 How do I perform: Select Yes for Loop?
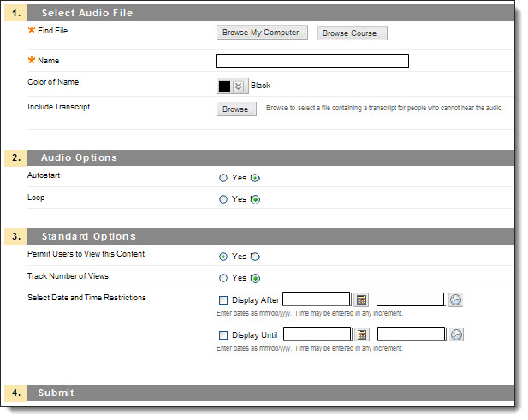click(223, 199)
